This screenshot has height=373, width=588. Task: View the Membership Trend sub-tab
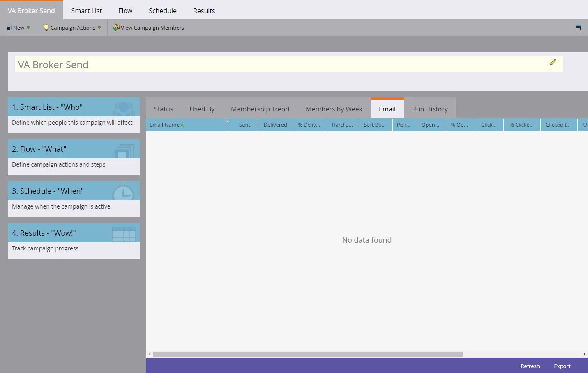point(260,109)
